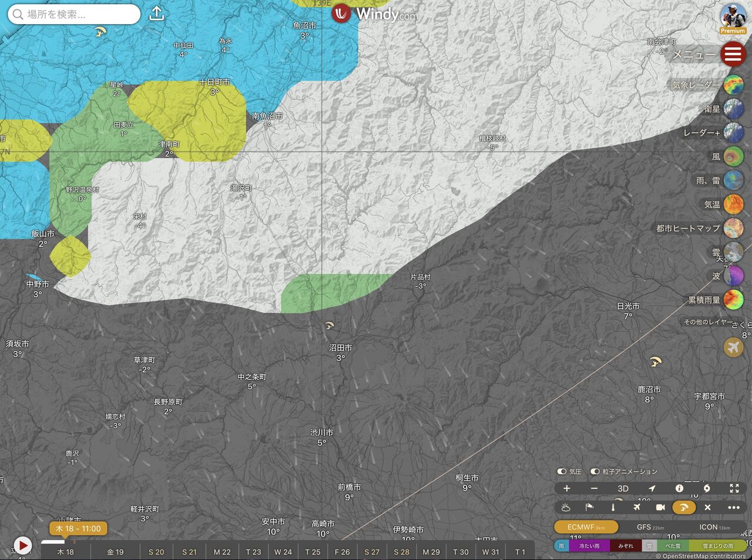Tap the 雪まじりの雨 yellow-green legend segment

(x=717, y=546)
